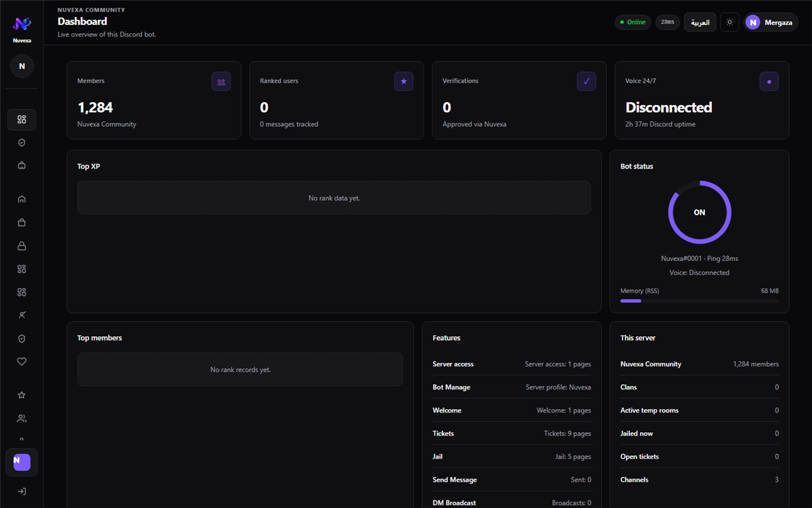Click '0 messages tracked' text
The height and width of the screenshot is (508, 812).
(289, 125)
